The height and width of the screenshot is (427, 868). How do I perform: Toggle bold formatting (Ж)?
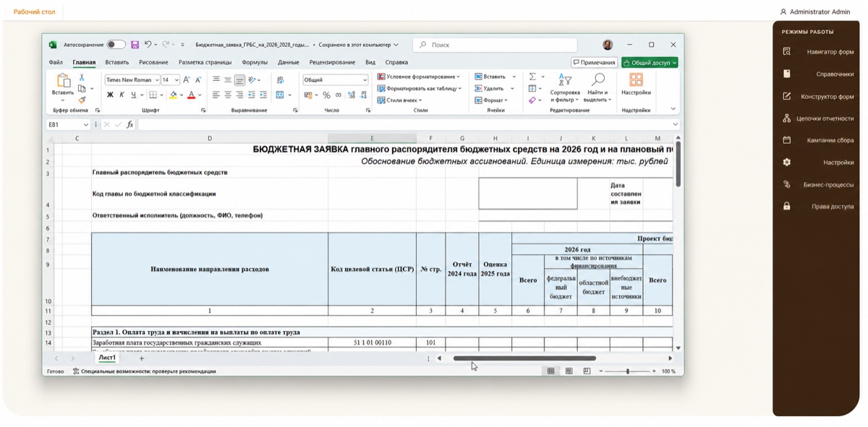[110, 95]
